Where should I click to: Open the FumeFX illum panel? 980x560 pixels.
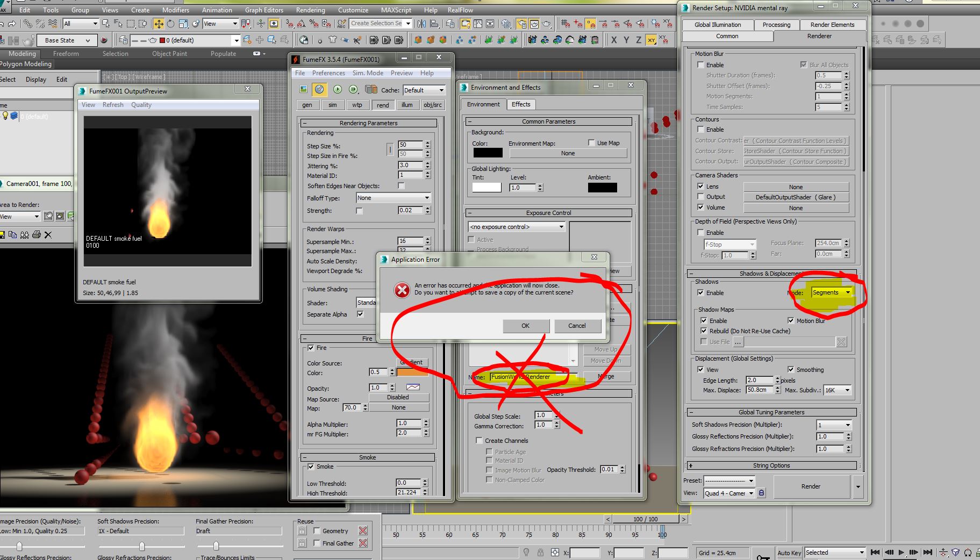[407, 105]
